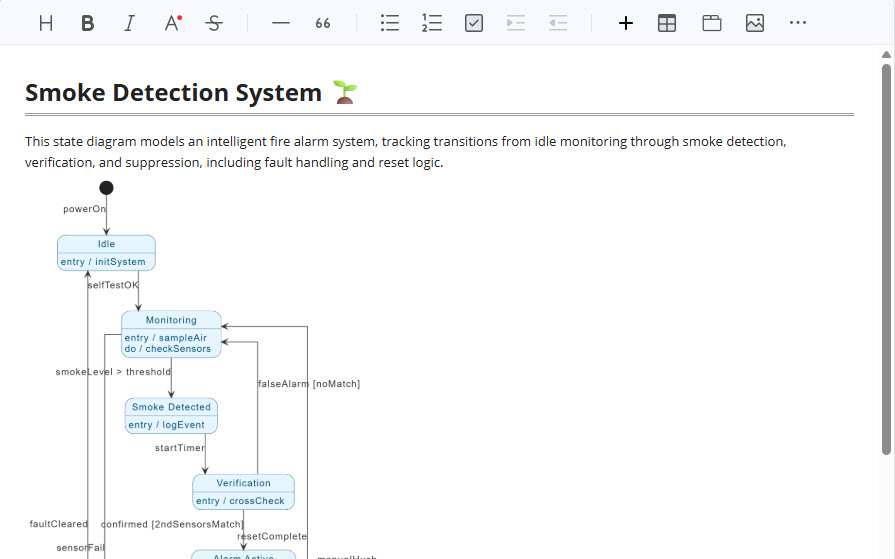Create a bulleted list
The height and width of the screenshot is (559, 895).
tap(390, 23)
